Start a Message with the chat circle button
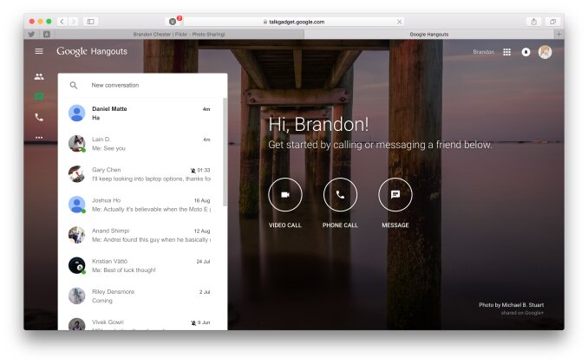Viewport: 588px width, 364px height. tap(395, 194)
